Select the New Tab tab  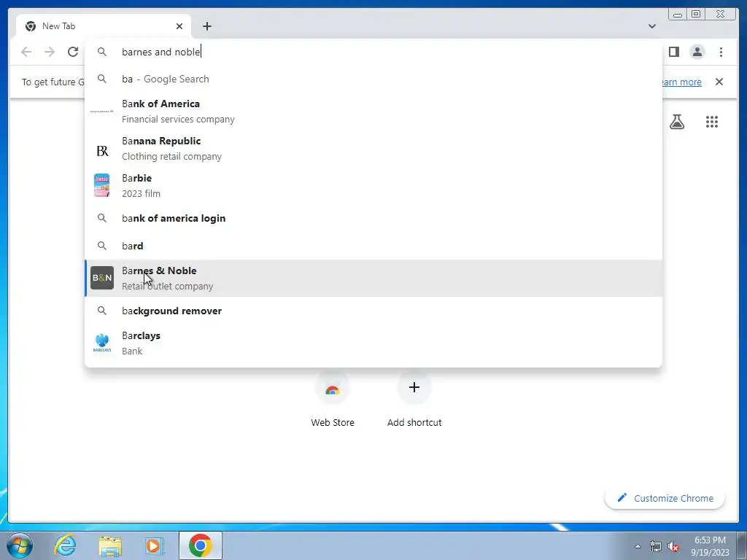click(104, 26)
